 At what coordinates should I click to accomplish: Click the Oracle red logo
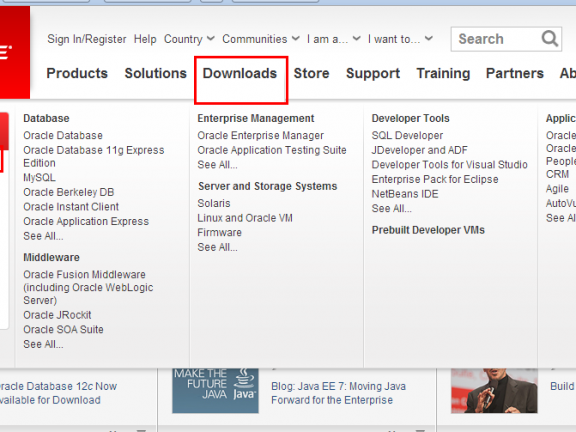15,52
